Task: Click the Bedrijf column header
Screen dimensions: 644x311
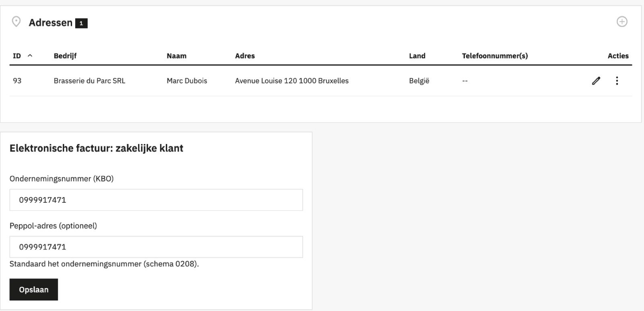Action: (65, 56)
